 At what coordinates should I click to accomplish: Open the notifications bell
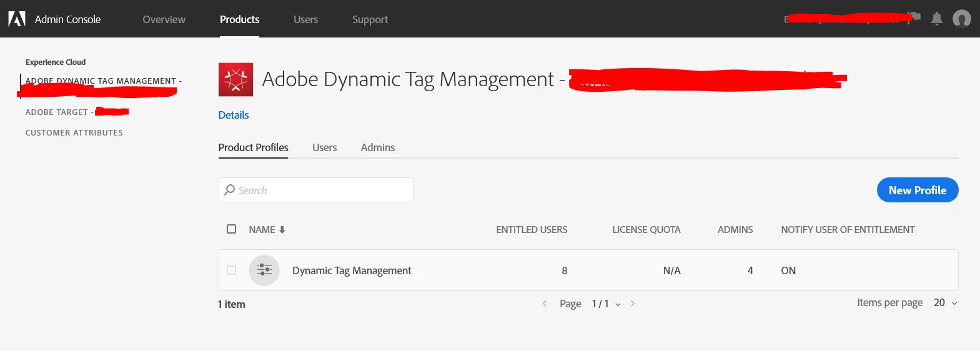pyautogui.click(x=936, y=19)
